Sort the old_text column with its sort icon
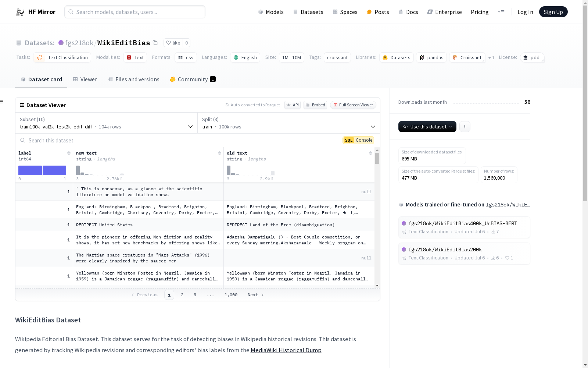The image size is (588, 368). pyautogui.click(x=370, y=153)
